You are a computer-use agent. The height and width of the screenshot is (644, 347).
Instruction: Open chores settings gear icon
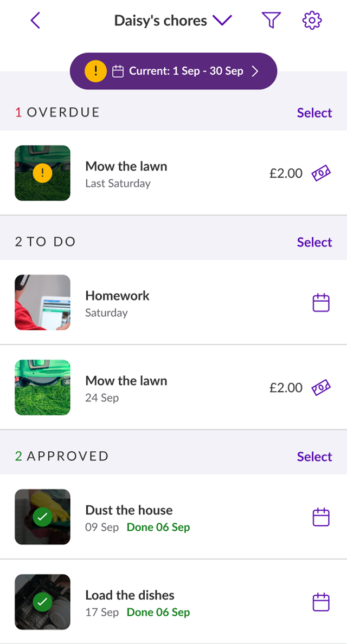coord(312,21)
